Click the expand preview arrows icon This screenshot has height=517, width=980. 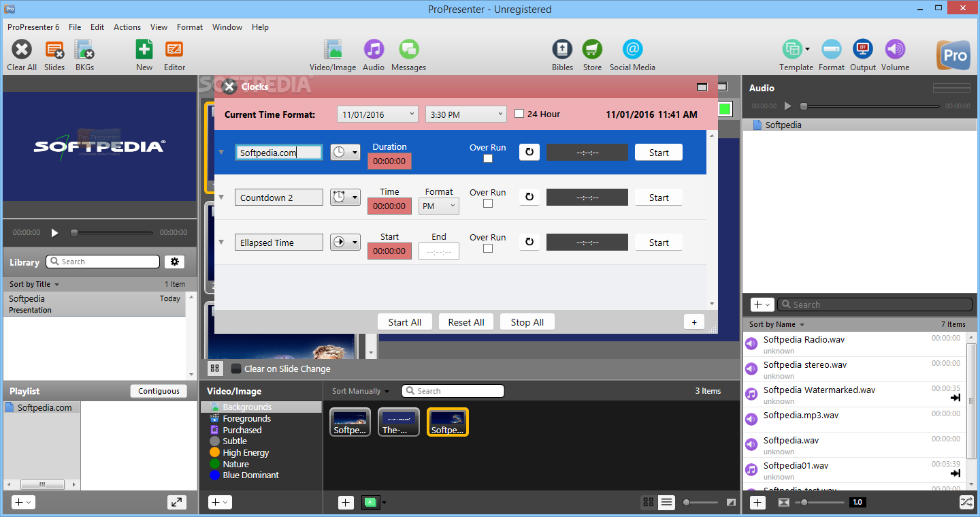[177, 502]
